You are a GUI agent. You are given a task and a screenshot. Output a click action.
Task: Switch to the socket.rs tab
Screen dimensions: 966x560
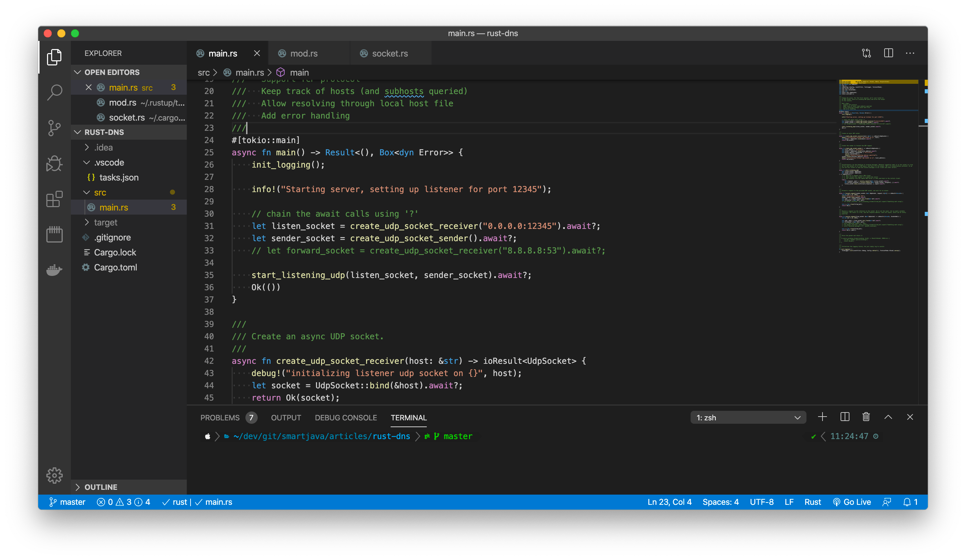coord(389,53)
